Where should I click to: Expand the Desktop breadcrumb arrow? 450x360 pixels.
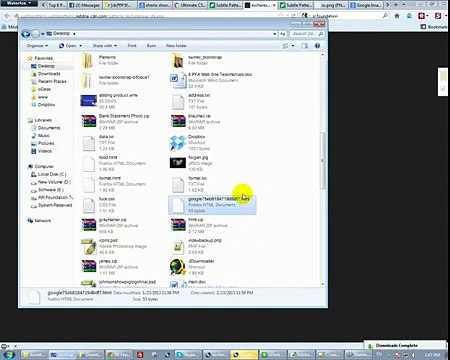[74, 34]
